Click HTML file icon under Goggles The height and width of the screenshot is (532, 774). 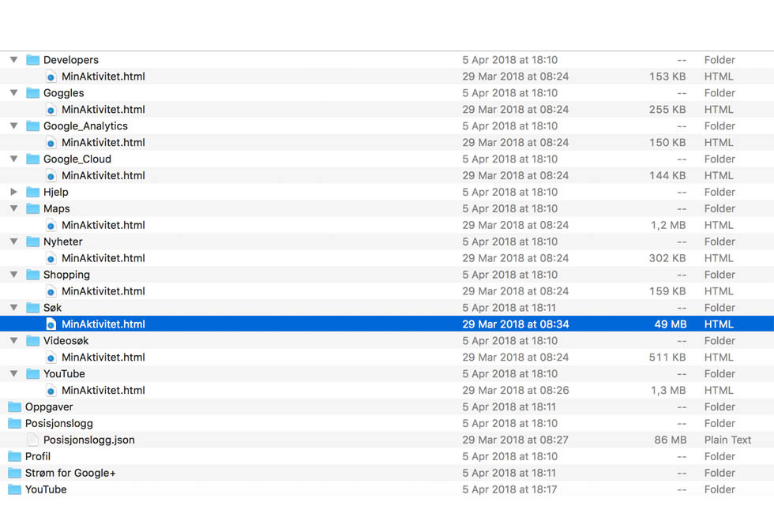click(x=51, y=110)
